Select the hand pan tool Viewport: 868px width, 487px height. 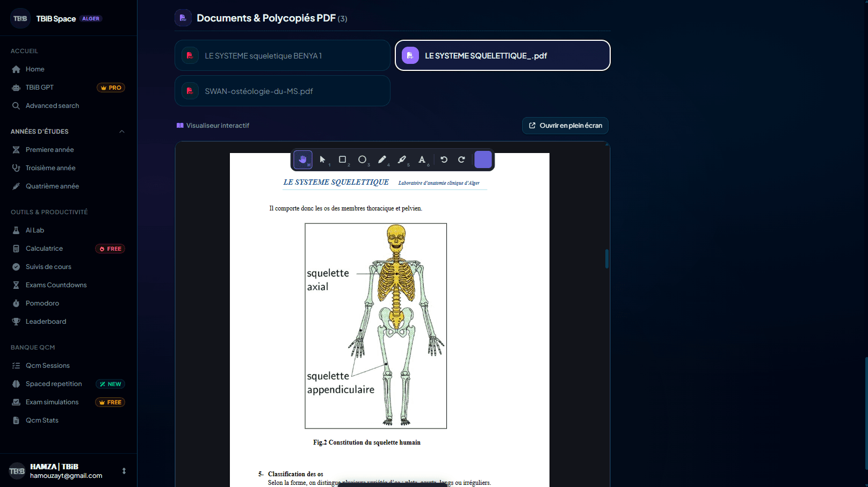coord(303,159)
